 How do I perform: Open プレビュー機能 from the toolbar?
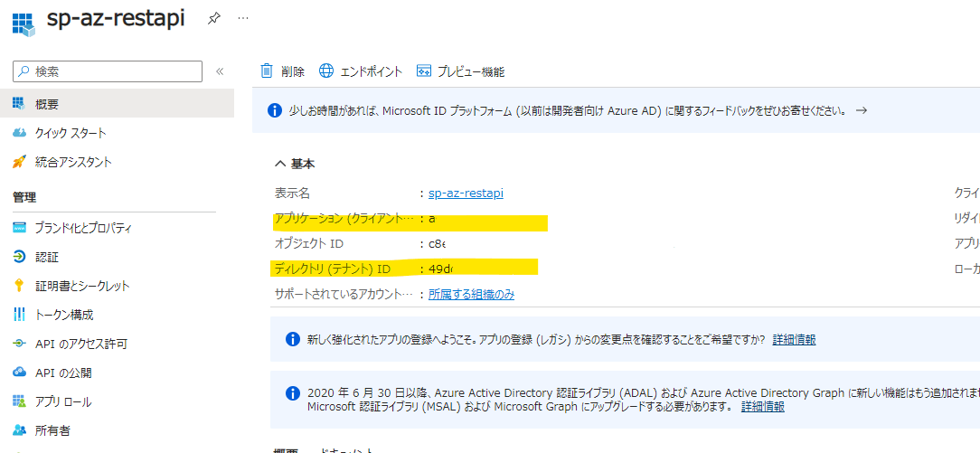(x=460, y=71)
